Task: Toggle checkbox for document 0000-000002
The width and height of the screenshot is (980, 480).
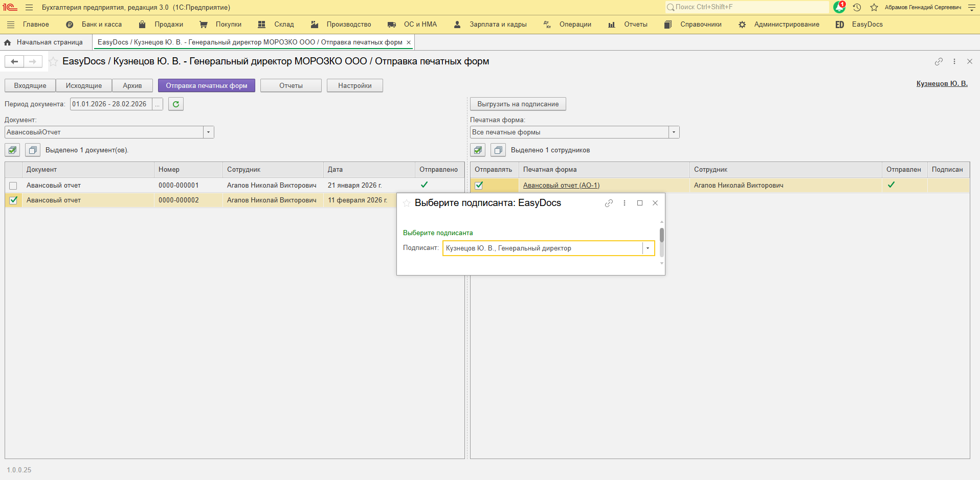Action: 13,200
